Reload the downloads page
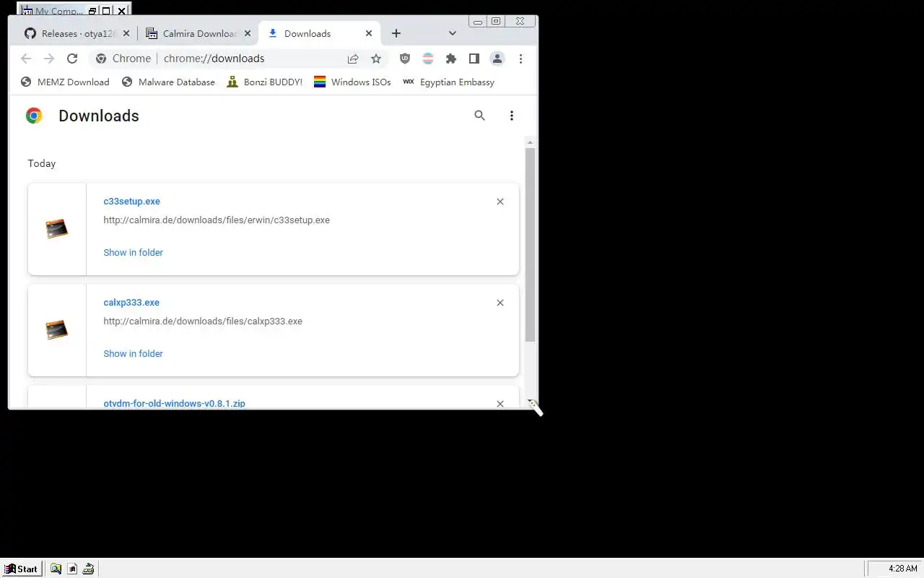 72,59
